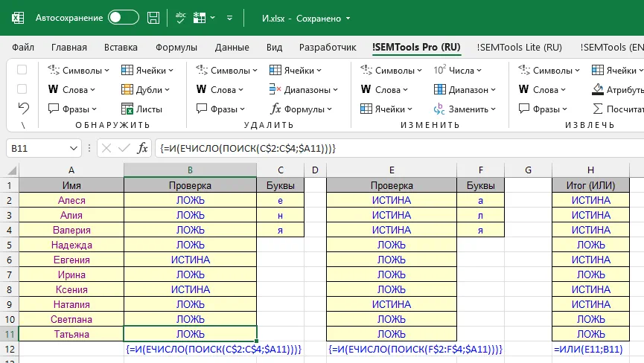Image resolution: width=644 pixels, height=363 pixels.
Task: Expand the file name saved status dropdown
Action: pos(348,18)
